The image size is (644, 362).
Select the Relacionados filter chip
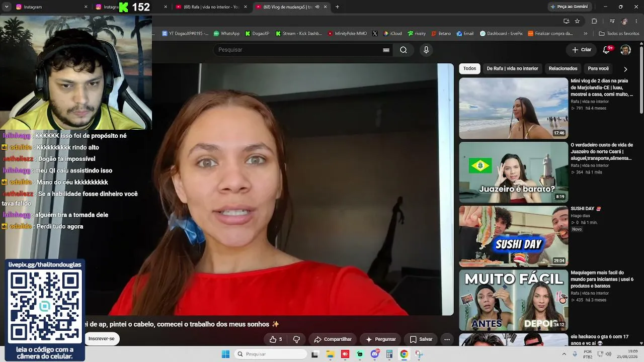click(563, 68)
